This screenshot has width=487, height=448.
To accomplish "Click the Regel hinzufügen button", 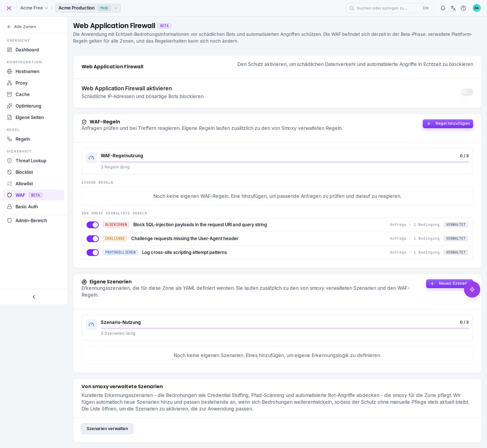I will click(447, 124).
